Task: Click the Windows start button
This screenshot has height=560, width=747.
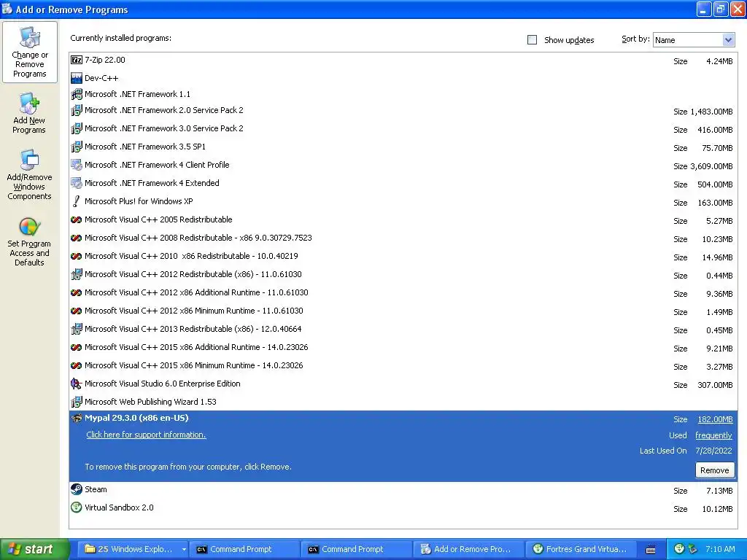Action: [x=34, y=549]
